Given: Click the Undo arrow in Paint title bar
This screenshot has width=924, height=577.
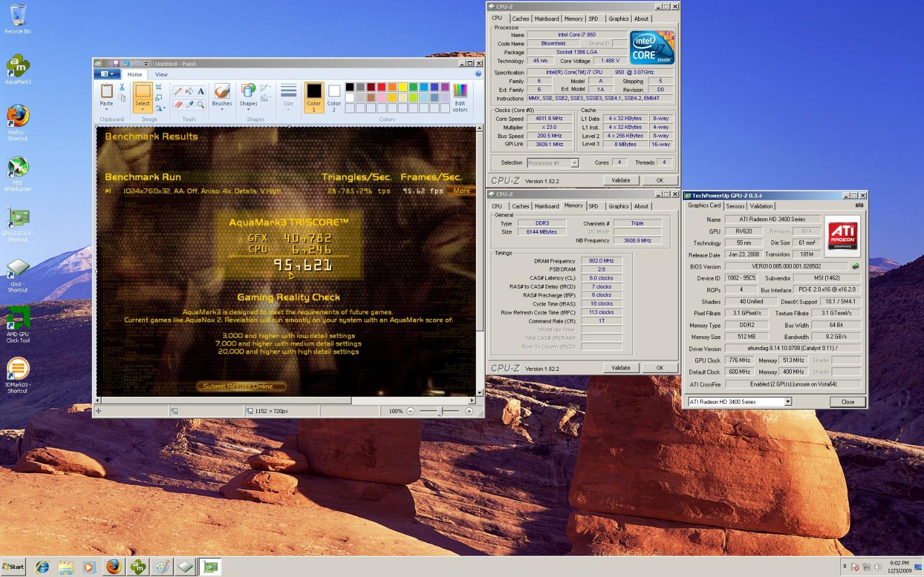Looking at the screenshot, I should [x=126, y=64].
